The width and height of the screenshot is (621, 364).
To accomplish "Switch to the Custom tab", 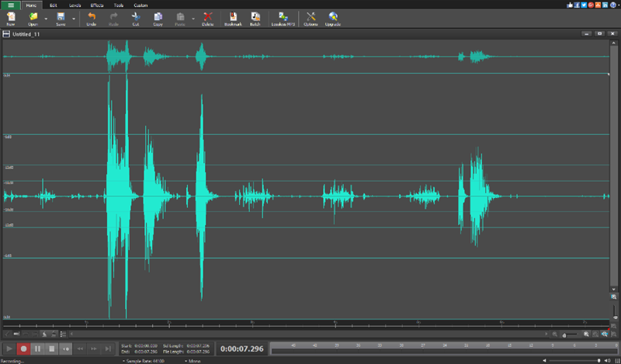I will click(141, 5).
